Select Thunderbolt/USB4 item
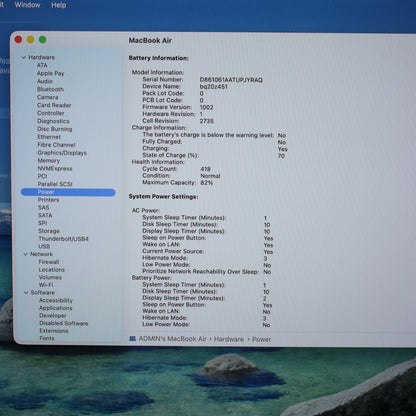 click(x=63, y=239)
